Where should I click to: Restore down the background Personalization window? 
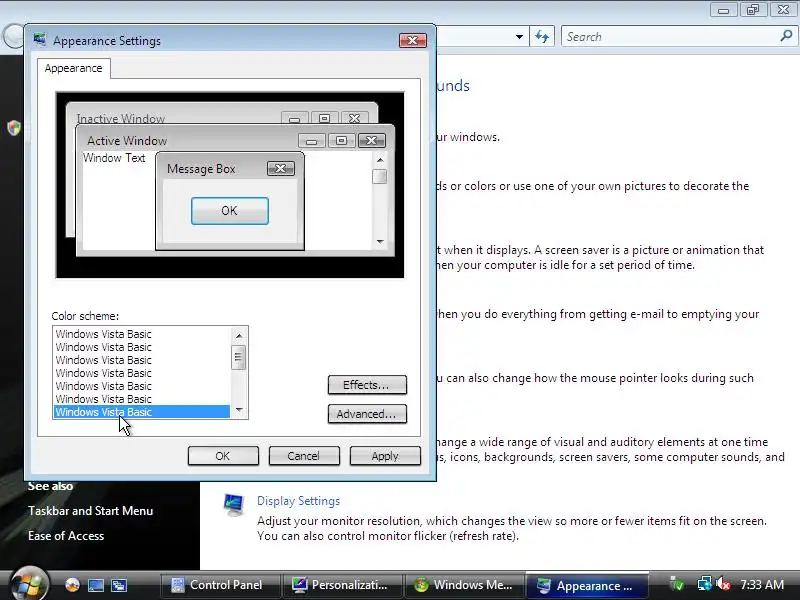(753, 10)
